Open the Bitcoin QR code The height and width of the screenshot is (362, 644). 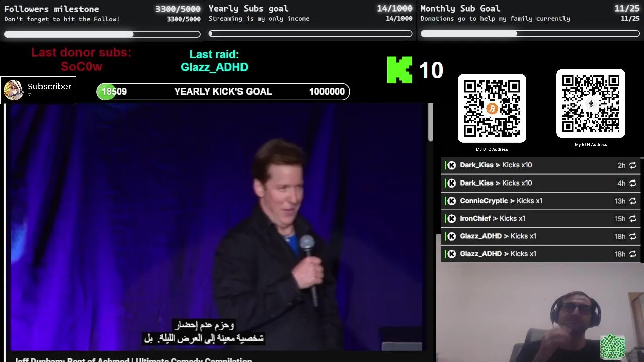click(x=492, y=109)
